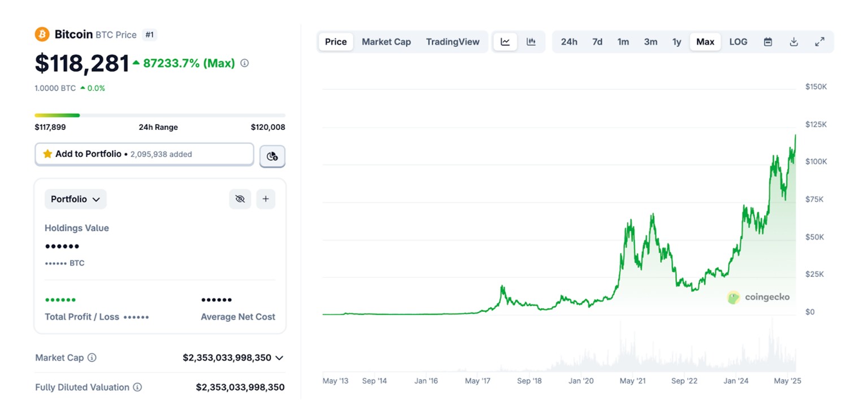Click the Holdings Value label
Screen dimensions: 868x418
coord(77,228)
